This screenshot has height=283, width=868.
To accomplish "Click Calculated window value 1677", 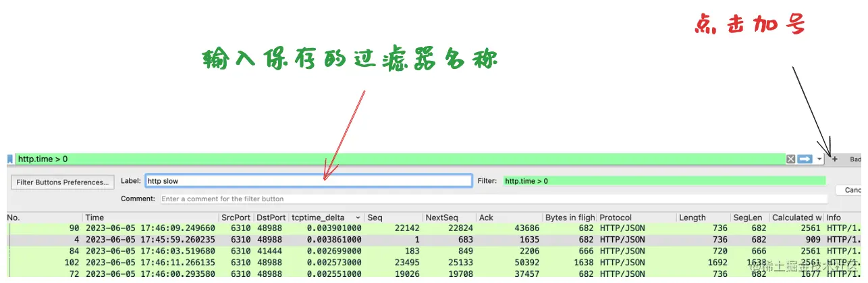I will click(x=811, y=273).
